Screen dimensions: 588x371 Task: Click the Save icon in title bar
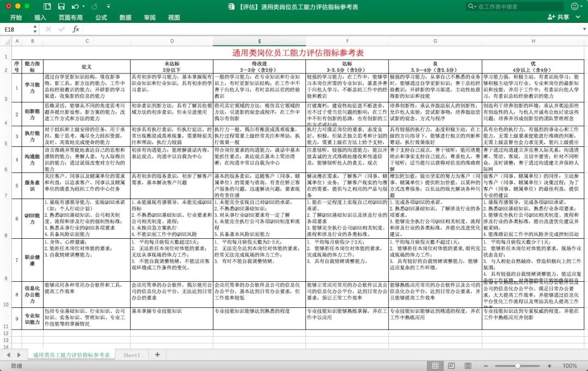tap(61, 7)
